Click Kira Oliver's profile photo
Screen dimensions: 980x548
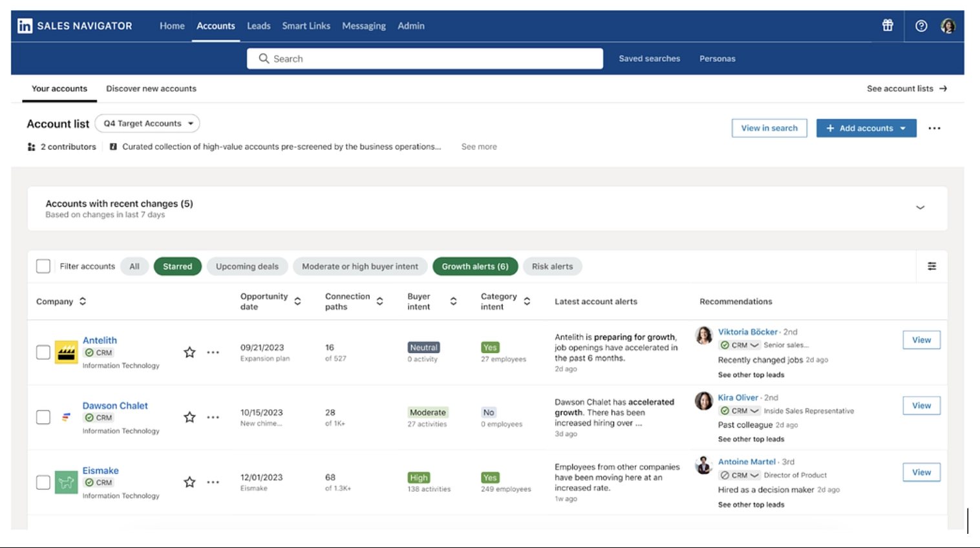coord(703,401)
